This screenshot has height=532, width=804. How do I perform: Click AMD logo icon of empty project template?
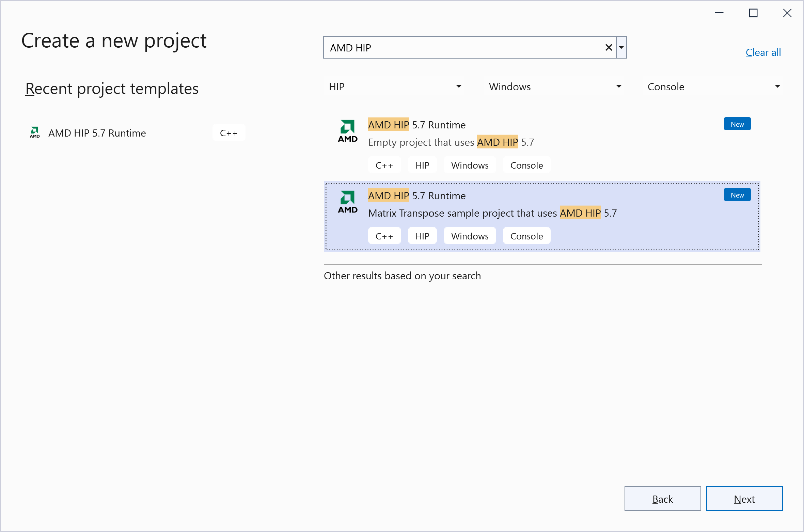[347, 131]
